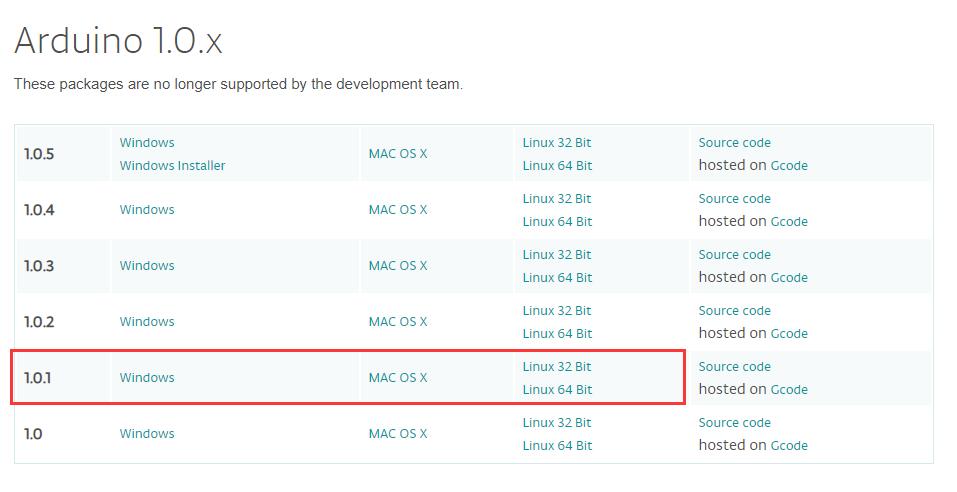Click the 1.0.1 version label
Viewport: 957px width, 492px height.
tap(37, 379)
